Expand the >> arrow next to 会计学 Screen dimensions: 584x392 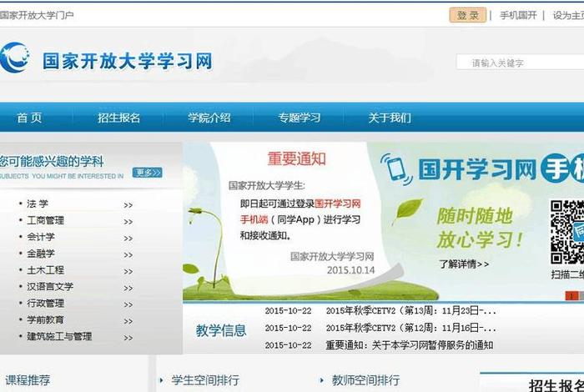click(x=128, y=239)
